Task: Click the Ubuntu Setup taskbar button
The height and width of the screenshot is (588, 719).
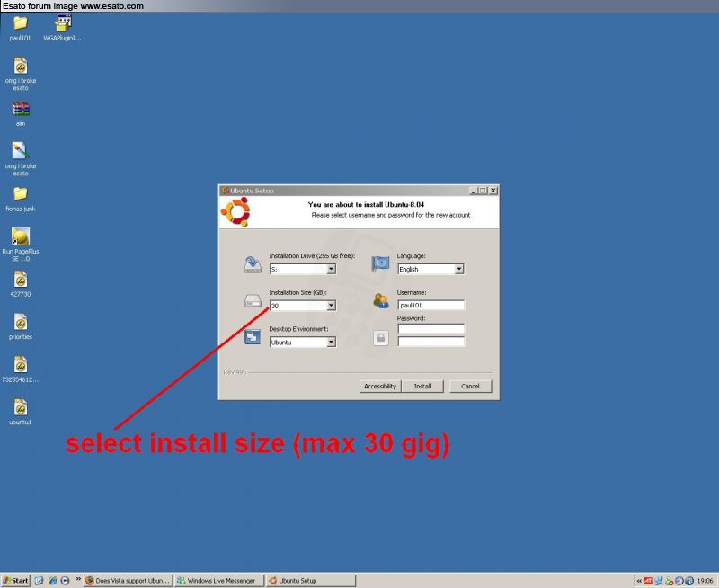Action: pyautogui.click(x=311, y=581)
